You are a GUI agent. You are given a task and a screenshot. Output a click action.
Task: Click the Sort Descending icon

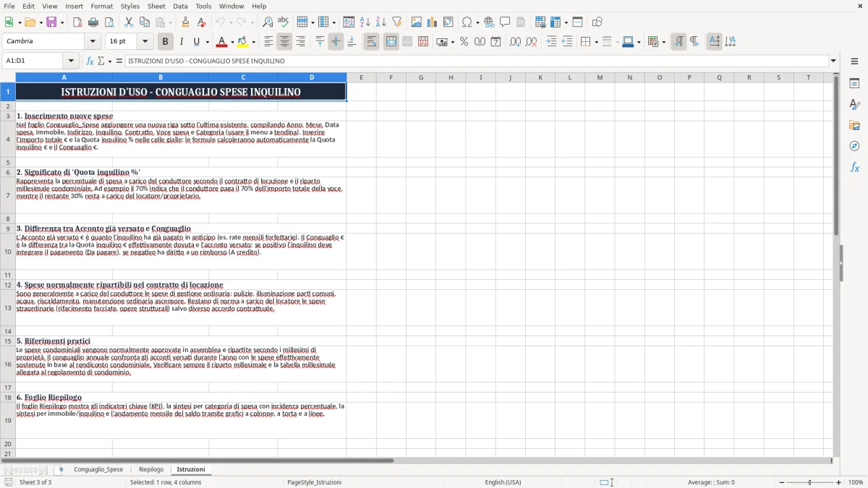click(381, 22)
